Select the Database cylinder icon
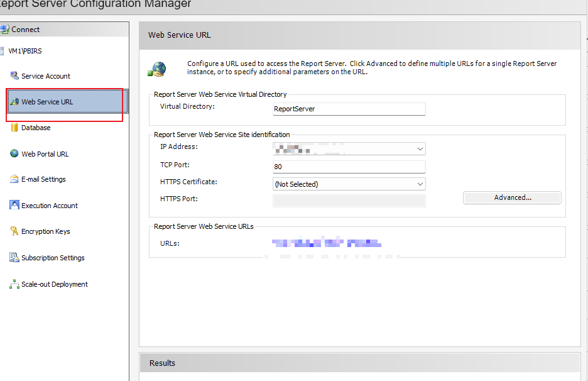 [x=14, y=127]
